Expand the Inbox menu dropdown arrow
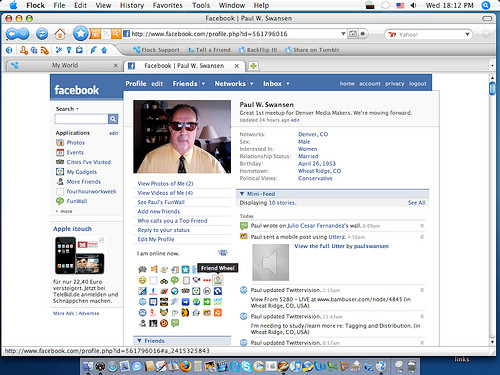Screen dimensions: 500x375 tap(288, 84)
